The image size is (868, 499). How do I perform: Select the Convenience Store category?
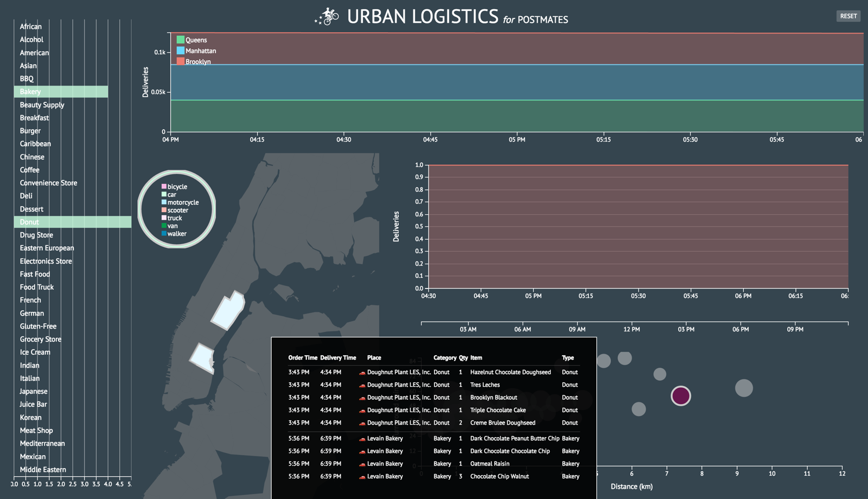48,183
